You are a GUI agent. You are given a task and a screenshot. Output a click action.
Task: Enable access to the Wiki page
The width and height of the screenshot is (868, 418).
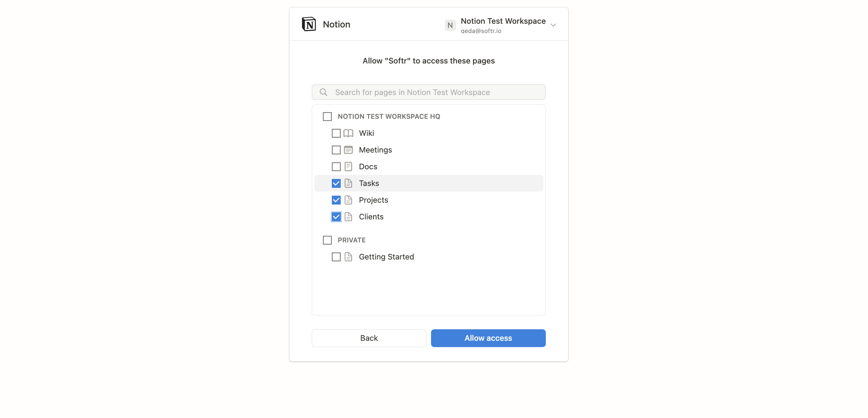coord(336,133)
